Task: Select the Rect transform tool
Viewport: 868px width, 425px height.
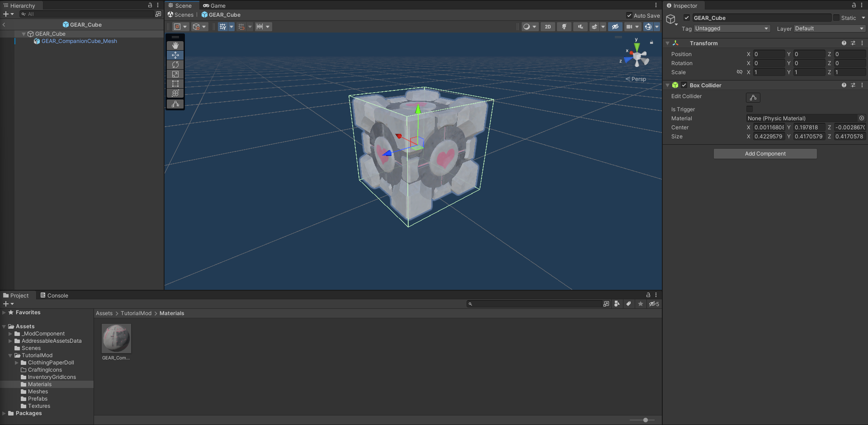Action: [x=175, y=84]
